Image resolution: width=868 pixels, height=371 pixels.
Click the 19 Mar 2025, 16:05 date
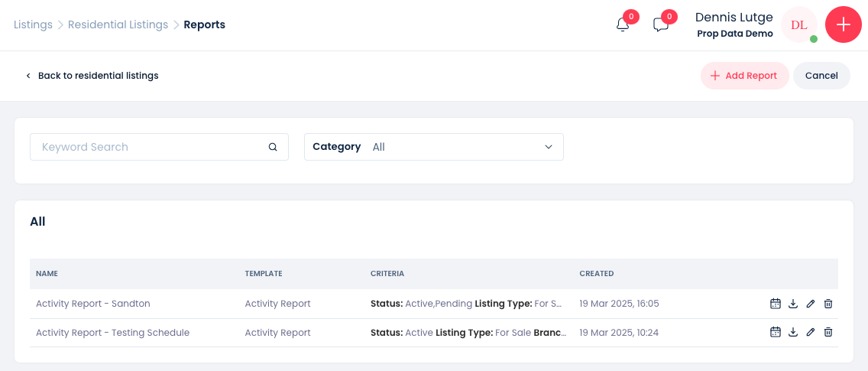tap(619, 304)
